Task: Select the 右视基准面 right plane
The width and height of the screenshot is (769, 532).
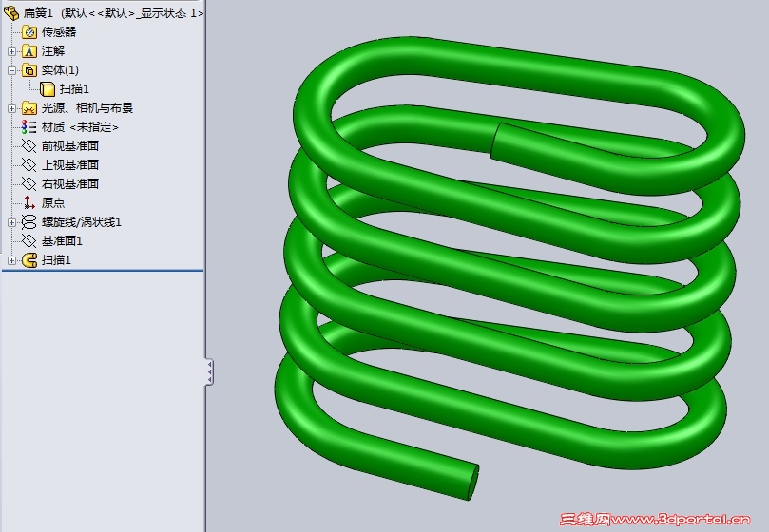Action: pyautogui.click(x=70, y=184)
